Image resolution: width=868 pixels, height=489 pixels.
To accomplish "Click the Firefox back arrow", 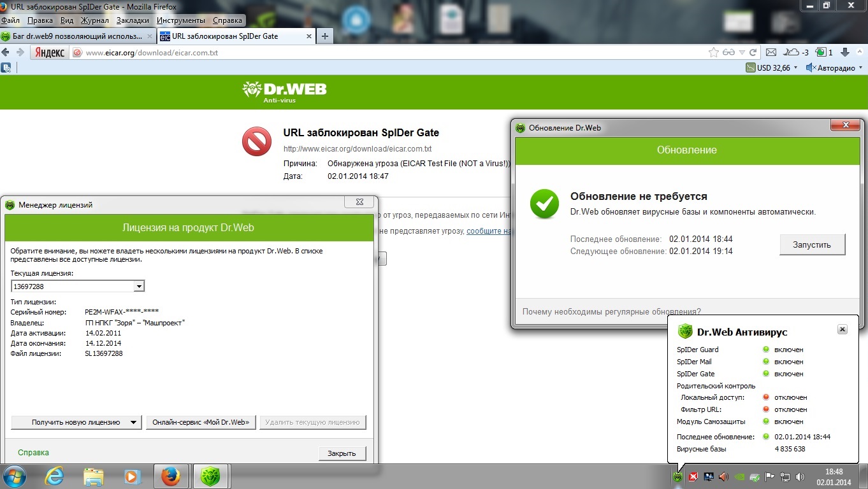I will point(6,52).
